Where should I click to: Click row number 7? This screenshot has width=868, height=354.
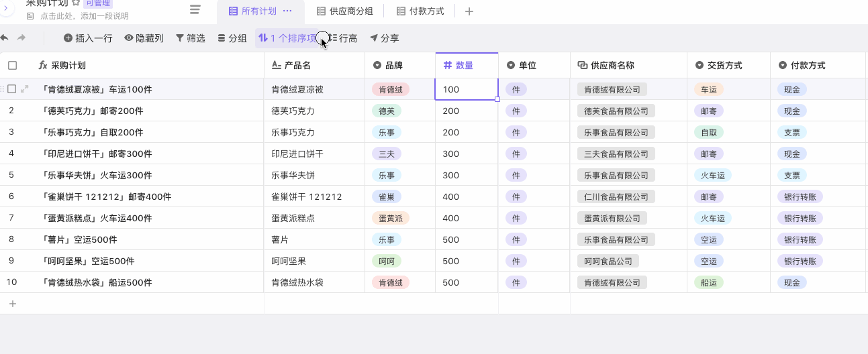11,218
